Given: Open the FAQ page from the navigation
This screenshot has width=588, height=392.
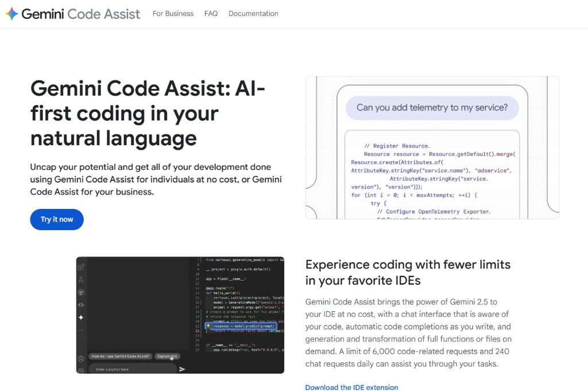Looking at the screenshot, I should pos(211,13).
